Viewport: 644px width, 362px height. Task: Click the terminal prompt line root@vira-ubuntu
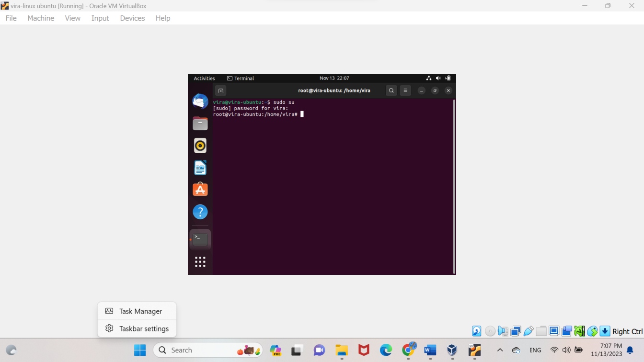click(255, 114)
